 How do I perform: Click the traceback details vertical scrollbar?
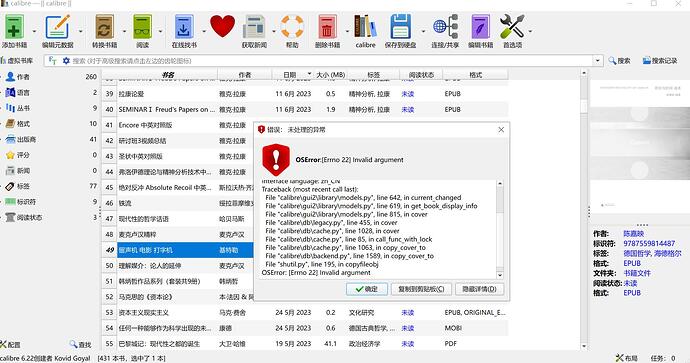499,229
